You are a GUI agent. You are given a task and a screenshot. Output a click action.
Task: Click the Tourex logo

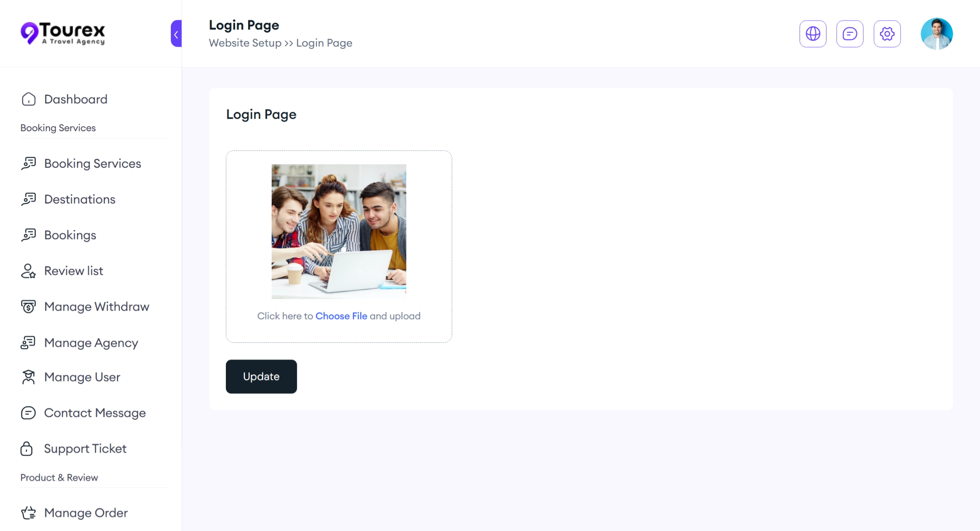click(63, 33)
